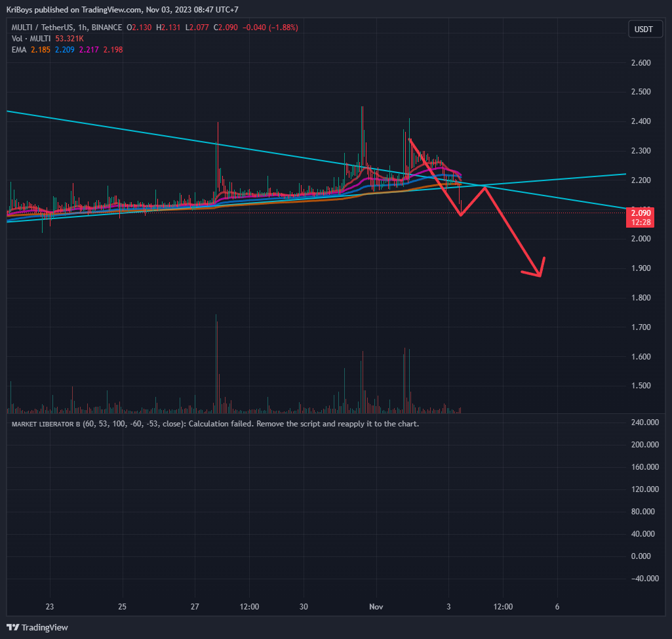The image size is (672, 639).
Task: Click the 30 date label on time axis
Action: pos(304,607)
